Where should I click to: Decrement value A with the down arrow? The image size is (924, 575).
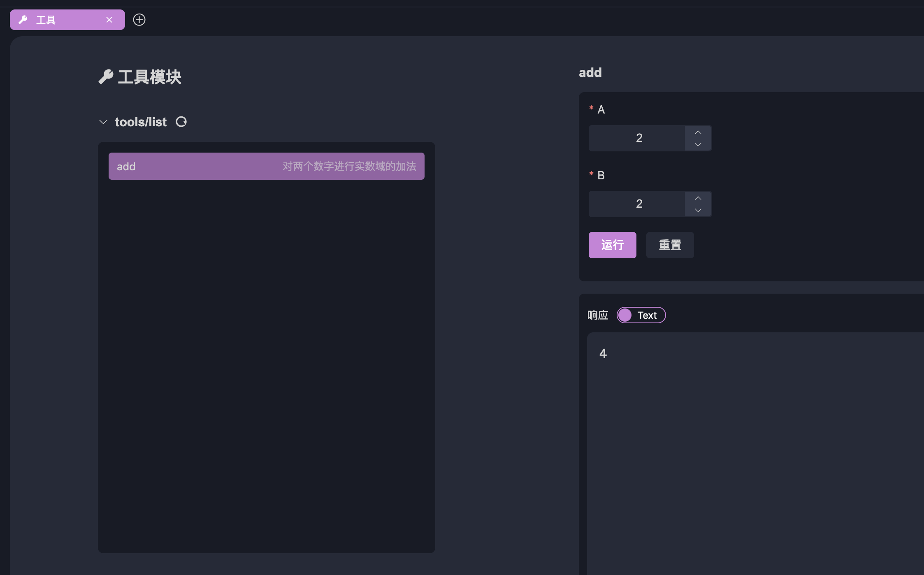tap(698, 144)
